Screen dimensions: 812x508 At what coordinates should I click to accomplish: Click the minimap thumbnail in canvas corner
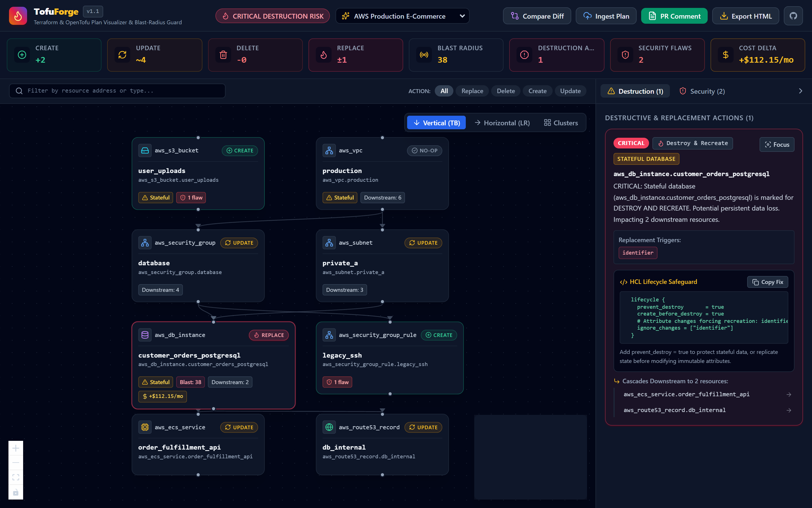coord(530,457)
